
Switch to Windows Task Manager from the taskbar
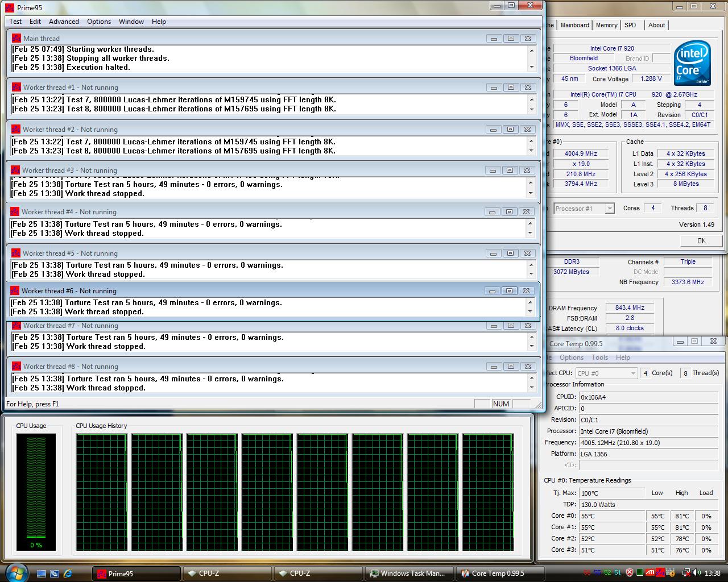click(x=410, y=573)
